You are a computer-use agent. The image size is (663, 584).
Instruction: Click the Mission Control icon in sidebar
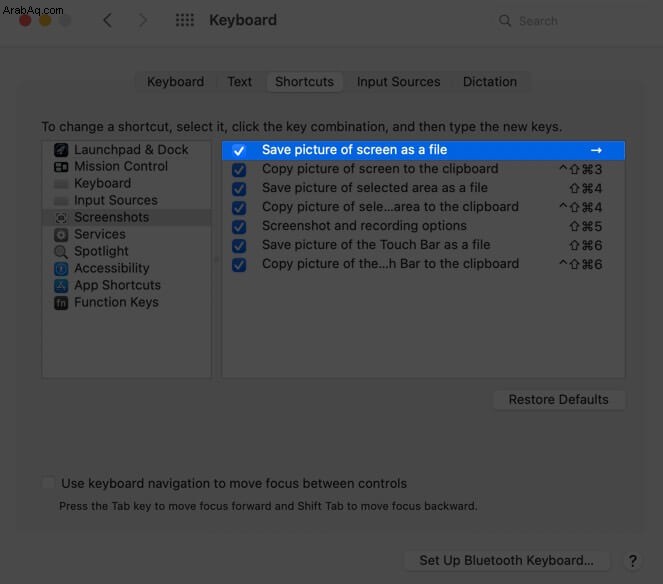61,167
